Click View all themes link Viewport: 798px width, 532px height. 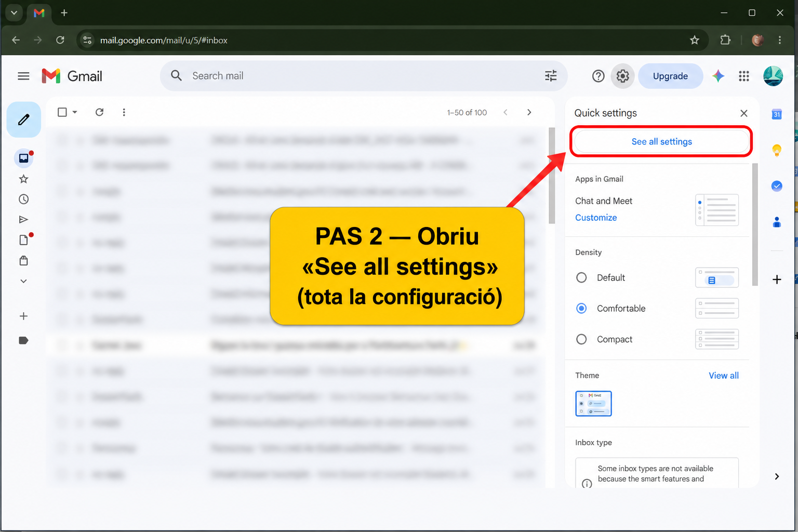pos(724,376)
